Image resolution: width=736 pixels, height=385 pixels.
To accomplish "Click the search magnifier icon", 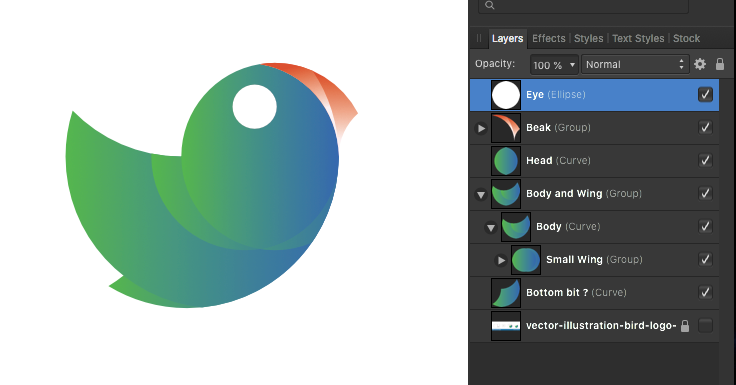I will [x=490, y=5].
